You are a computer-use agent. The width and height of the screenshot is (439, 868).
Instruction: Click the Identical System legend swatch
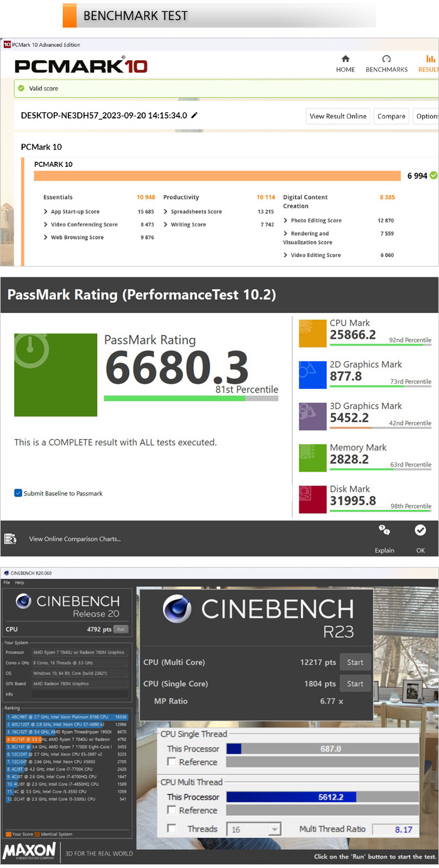38,834
